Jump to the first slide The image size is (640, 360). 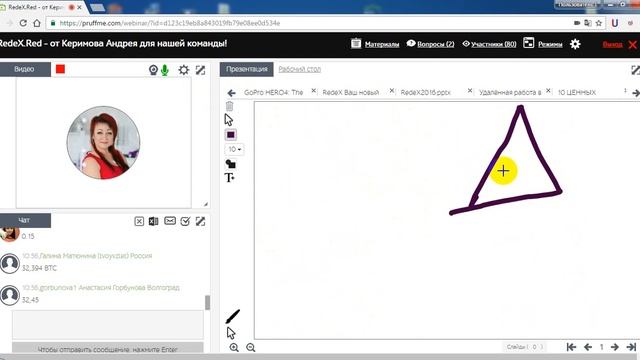[571, 347]
